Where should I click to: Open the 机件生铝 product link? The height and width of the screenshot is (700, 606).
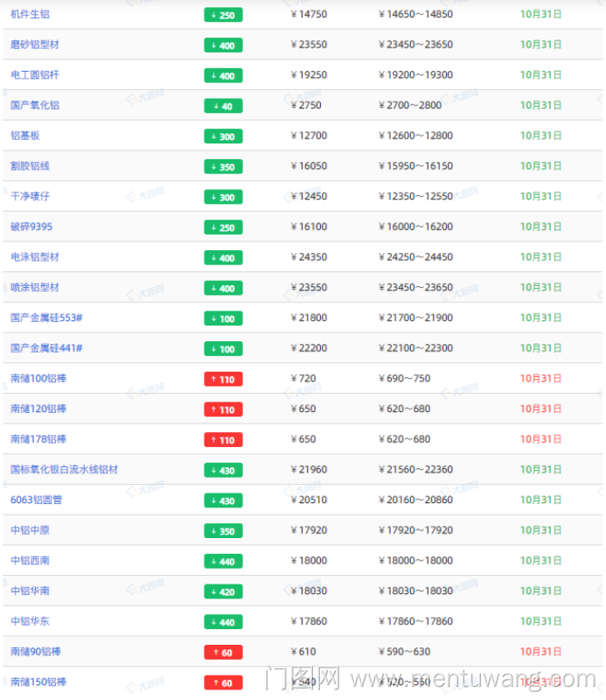click(x=30, y=14)
